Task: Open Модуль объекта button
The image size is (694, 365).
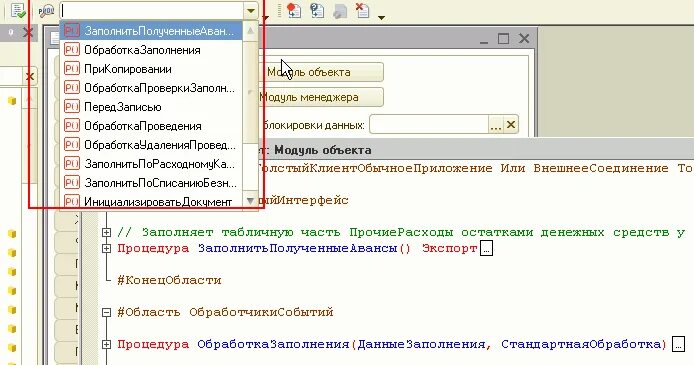Action: 321,72
